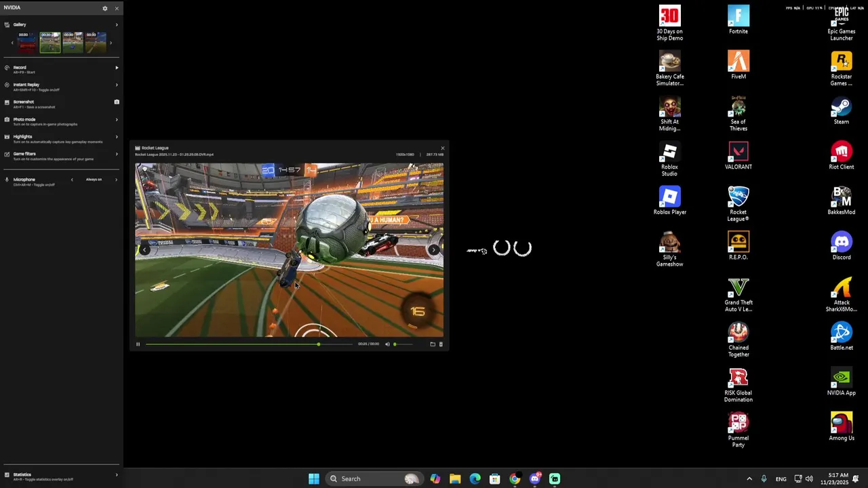The width and height of the screenshot is (868, 488).
Task: Open first red gallery clip thumbnail
Action: click(x=27, y=42)
